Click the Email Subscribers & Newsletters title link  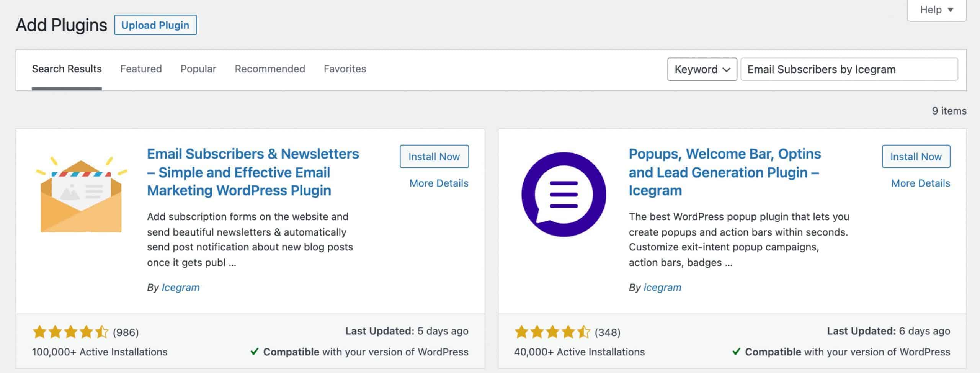click(x=253, y=172)
